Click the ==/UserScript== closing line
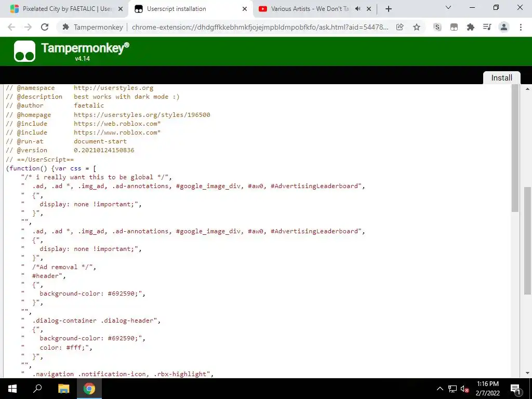532x399 pixels. [39, 159]
